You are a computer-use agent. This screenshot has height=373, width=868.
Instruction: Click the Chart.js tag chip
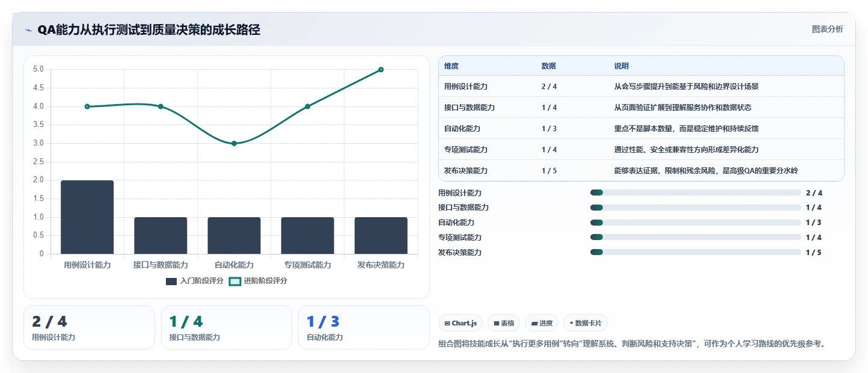(460, 323)
